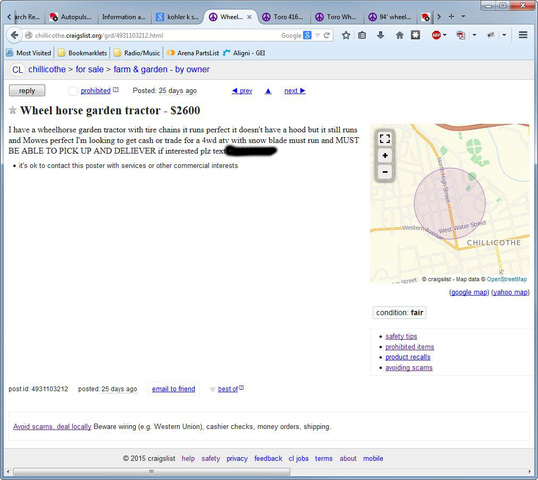
Task: Go to Firefox home page icon
Action: 399,35
